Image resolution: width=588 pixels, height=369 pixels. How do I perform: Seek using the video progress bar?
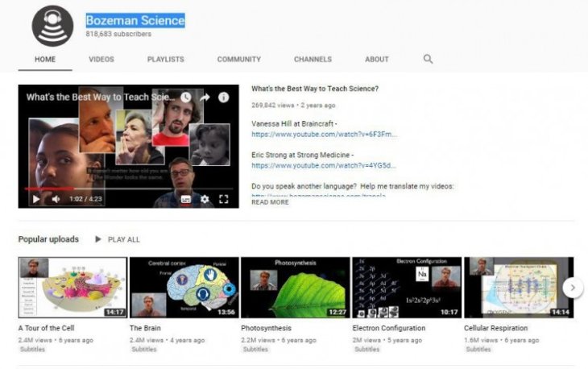pyautogui.click(x=129, y=189)
